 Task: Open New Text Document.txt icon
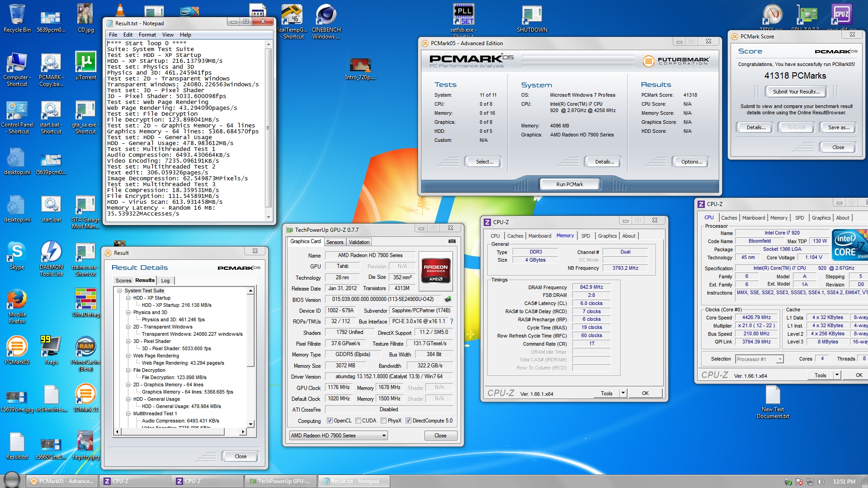(773, 402)
